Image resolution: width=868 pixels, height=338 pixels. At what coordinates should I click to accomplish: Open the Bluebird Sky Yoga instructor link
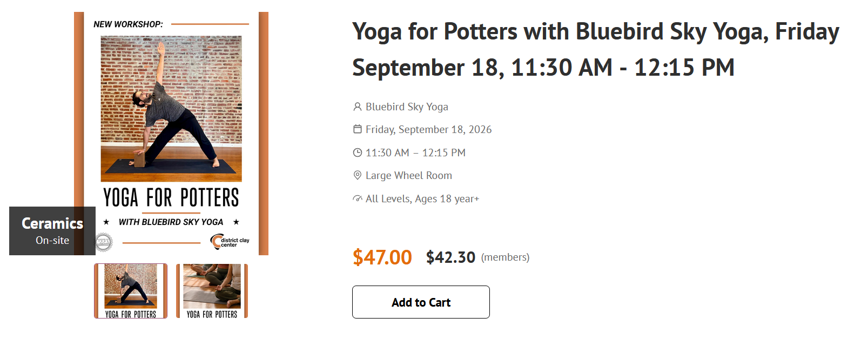coord(407,107)
